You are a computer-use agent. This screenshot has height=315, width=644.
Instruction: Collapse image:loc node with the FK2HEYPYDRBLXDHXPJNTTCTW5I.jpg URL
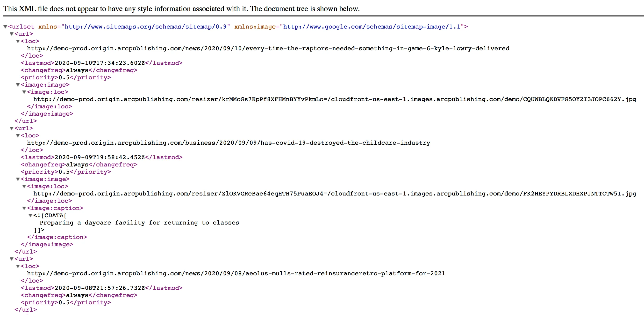pyautogui.click(x=24, y=186)
